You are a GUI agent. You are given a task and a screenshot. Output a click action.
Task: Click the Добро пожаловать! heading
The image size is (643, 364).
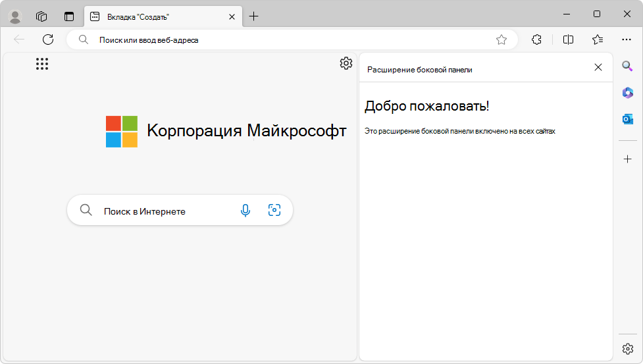426,106
